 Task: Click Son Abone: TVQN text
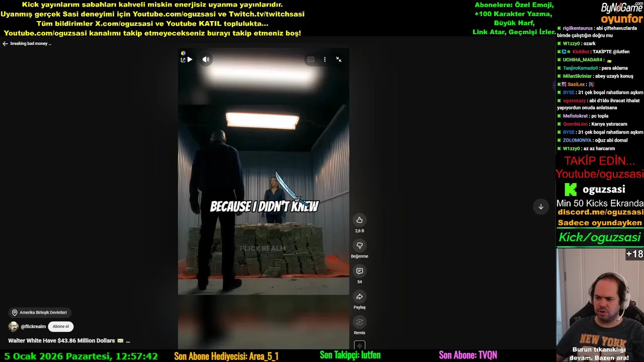[467, 355]
